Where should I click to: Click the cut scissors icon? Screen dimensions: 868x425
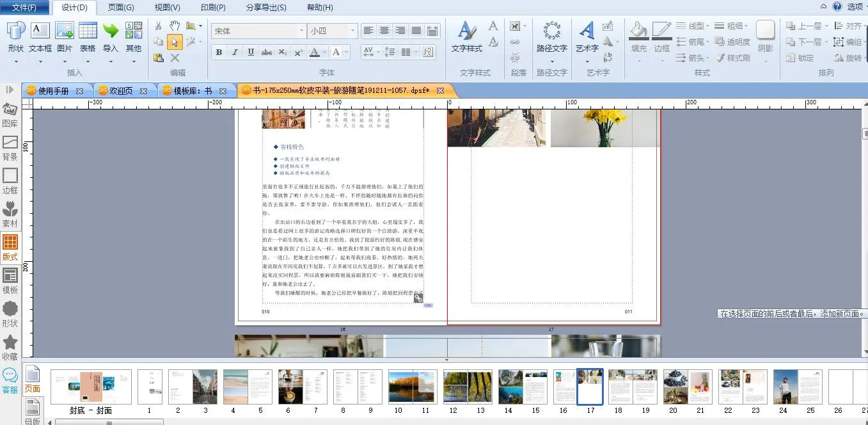(x=159, y=26)
